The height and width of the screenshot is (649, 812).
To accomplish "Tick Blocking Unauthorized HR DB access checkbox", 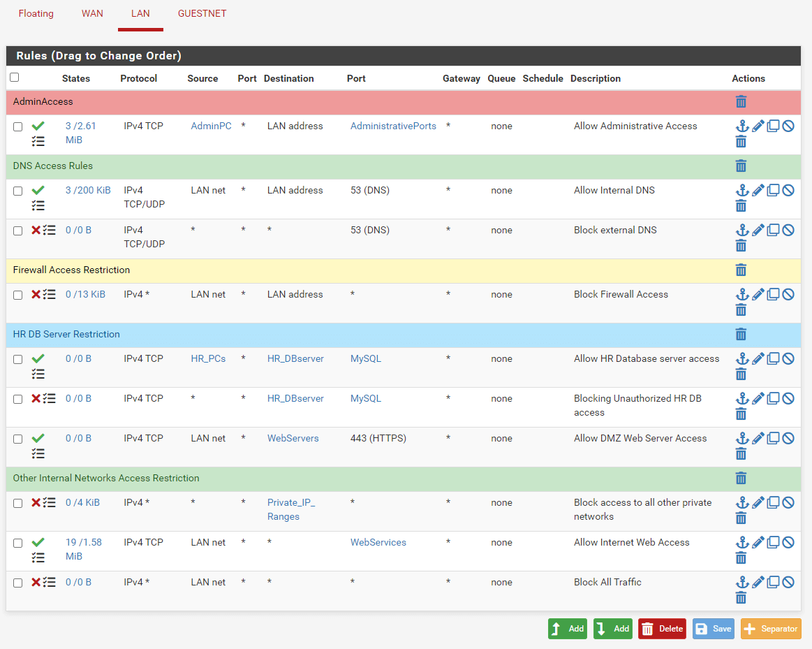I will (17, 400).
